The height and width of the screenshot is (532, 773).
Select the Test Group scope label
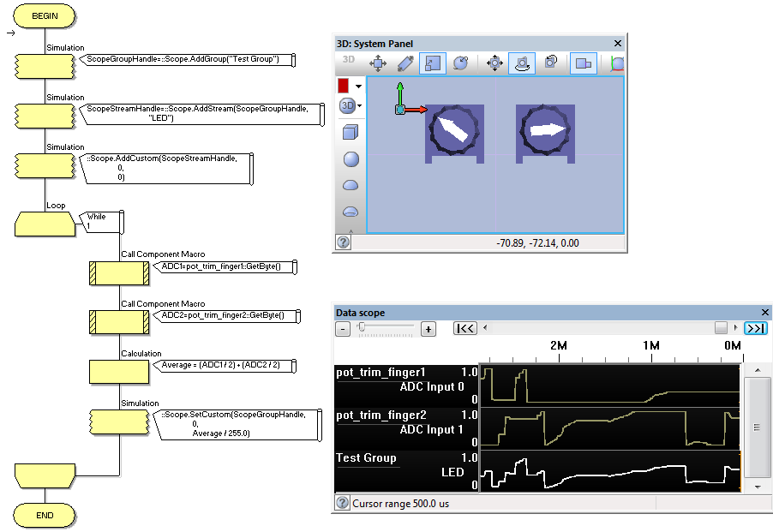[366, 457]
